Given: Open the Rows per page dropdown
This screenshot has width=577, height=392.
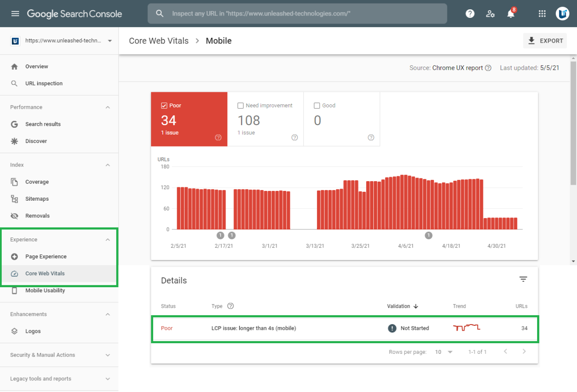Looking at the screenshot, I should point(444,352).
